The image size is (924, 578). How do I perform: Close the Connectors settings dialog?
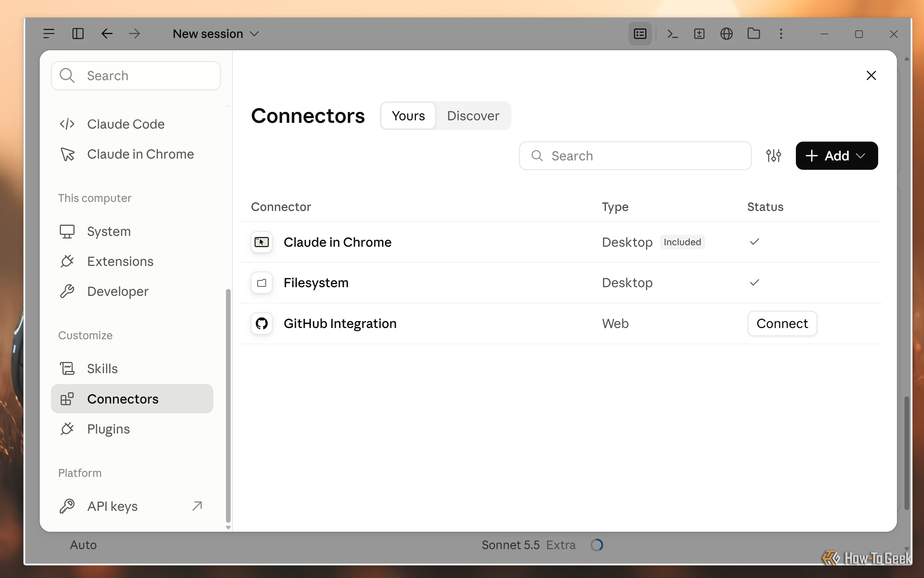coord(871,75)
